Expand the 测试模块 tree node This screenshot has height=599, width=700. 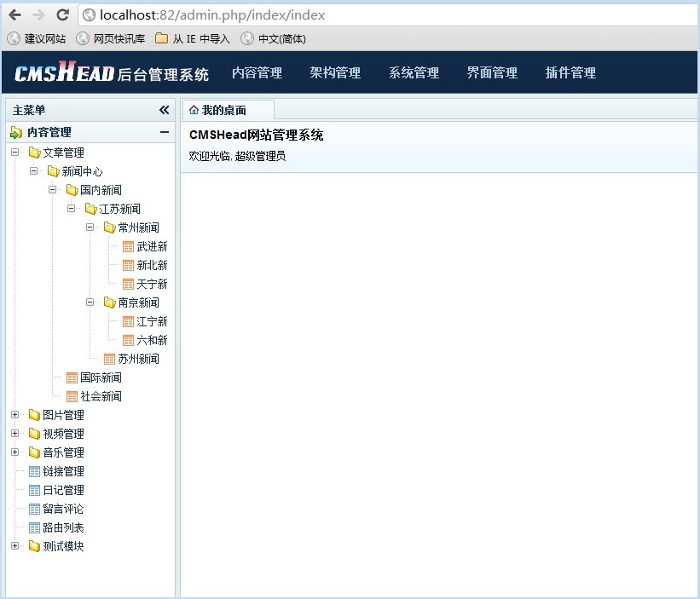[x=15, y=546]
